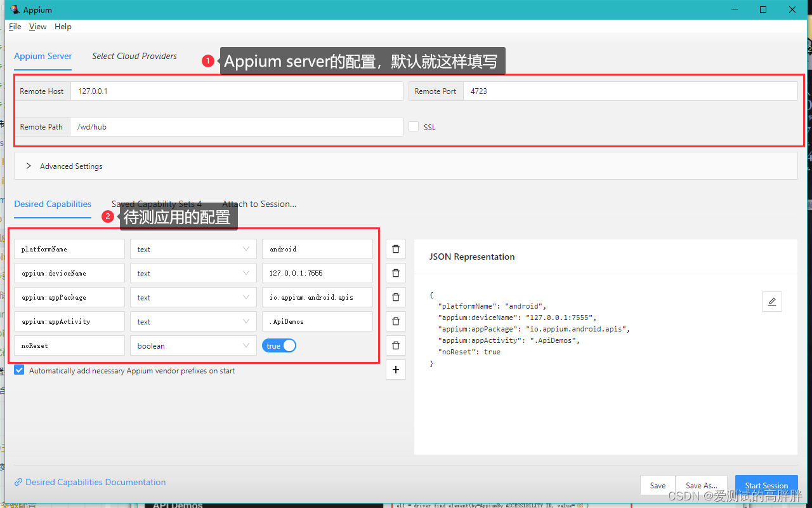Expand Advanced Settings section

[x=406, y=166]
